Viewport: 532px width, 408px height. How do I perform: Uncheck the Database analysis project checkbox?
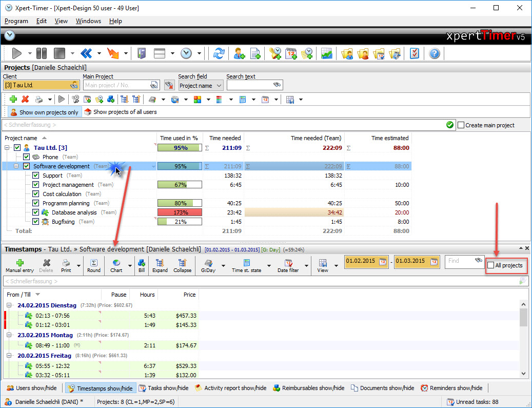(36, 212)
